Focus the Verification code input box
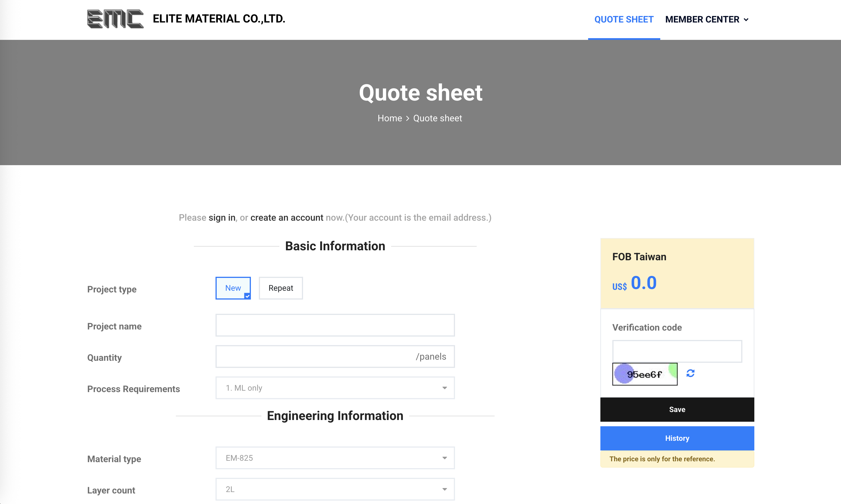The image size is (841, 504). pyautogui.click(x=677, y=351)
